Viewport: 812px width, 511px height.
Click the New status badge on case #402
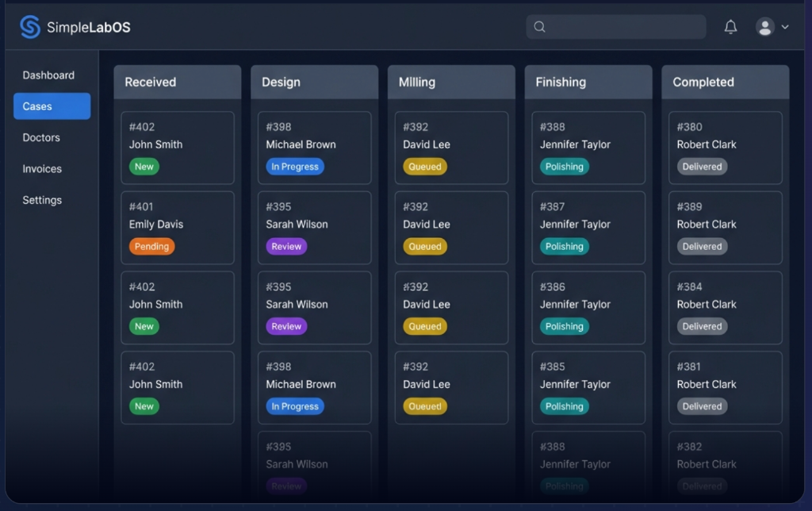pyautogui.click(x=144, y=166)
